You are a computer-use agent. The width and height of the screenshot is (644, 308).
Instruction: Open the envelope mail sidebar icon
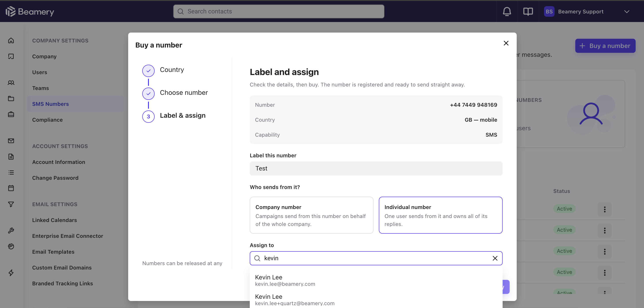[11, 141]
